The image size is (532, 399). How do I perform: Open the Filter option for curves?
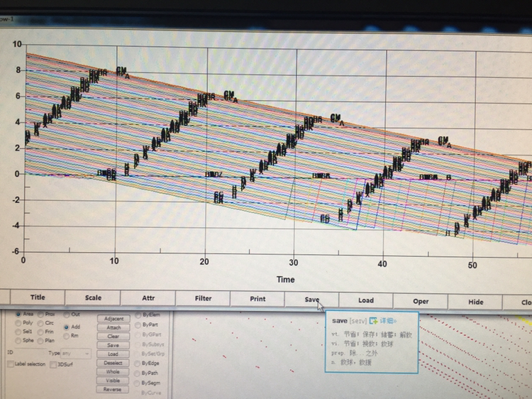coord(203,298)
